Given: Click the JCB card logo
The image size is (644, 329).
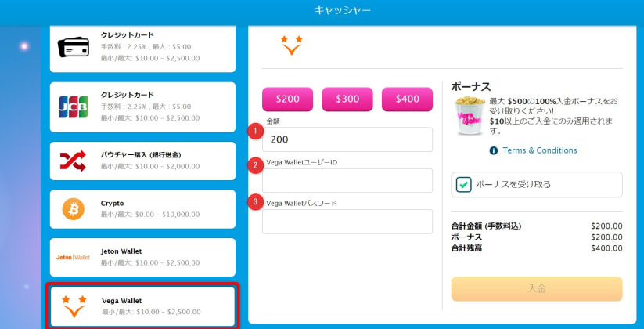Looking at the screenshot, I should point(73,107).
